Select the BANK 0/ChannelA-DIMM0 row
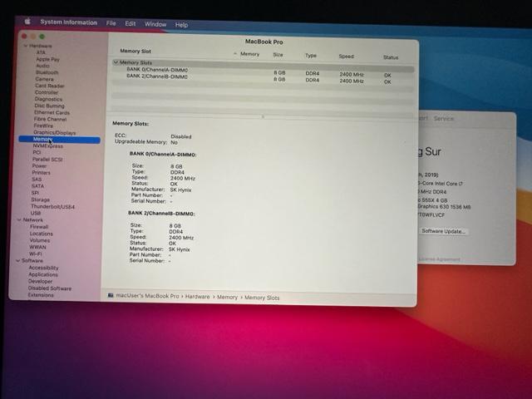 pyautogui.click(x=158, y=70)
